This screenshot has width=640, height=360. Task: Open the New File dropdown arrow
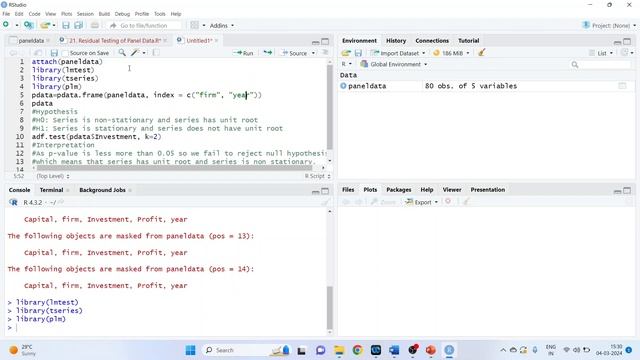(x=17, y=25)
